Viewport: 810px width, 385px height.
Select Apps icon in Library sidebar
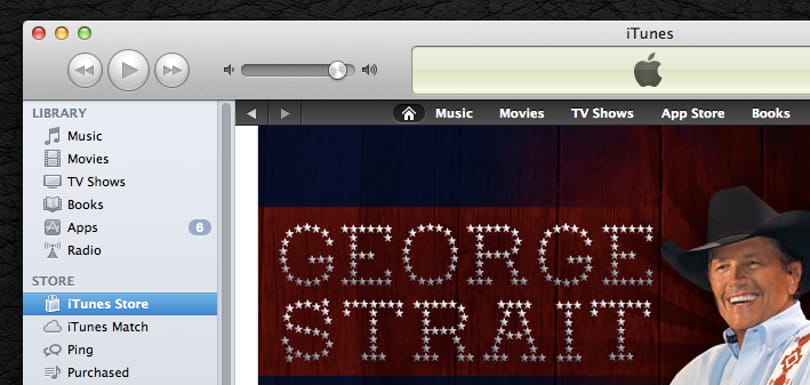tap(52, 227)
